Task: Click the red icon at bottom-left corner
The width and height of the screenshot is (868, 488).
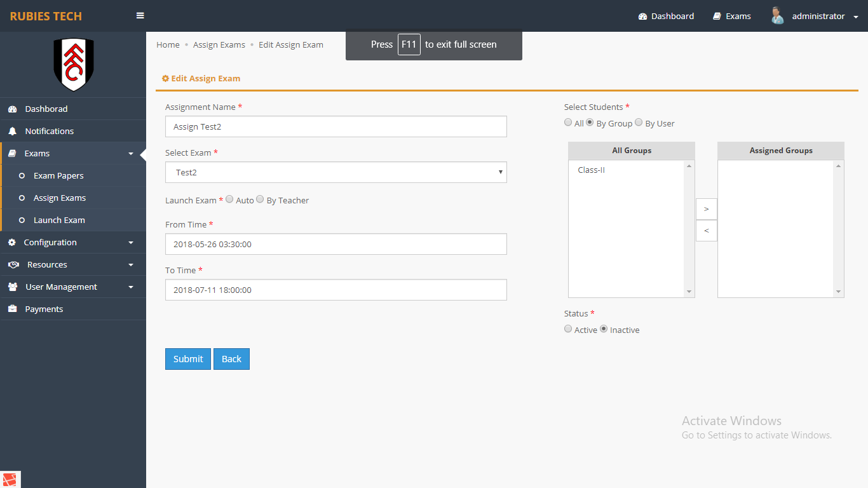Action: pyautogui.click(x=11, y=479)
